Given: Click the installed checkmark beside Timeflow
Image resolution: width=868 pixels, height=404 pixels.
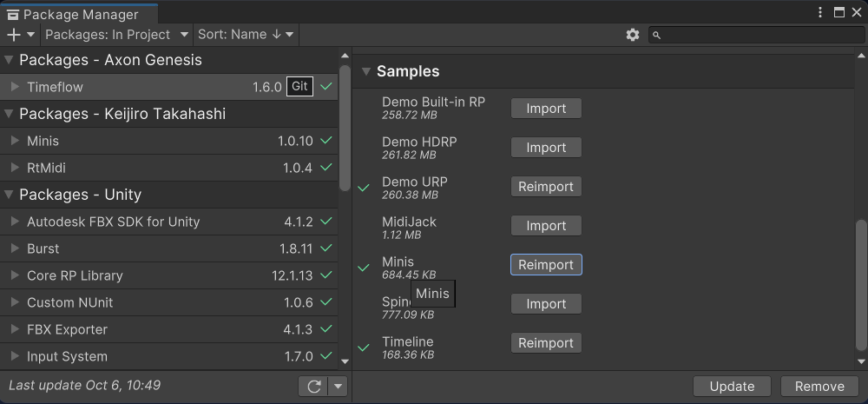Looking at the screenshot, I should (x=326, y=87).
